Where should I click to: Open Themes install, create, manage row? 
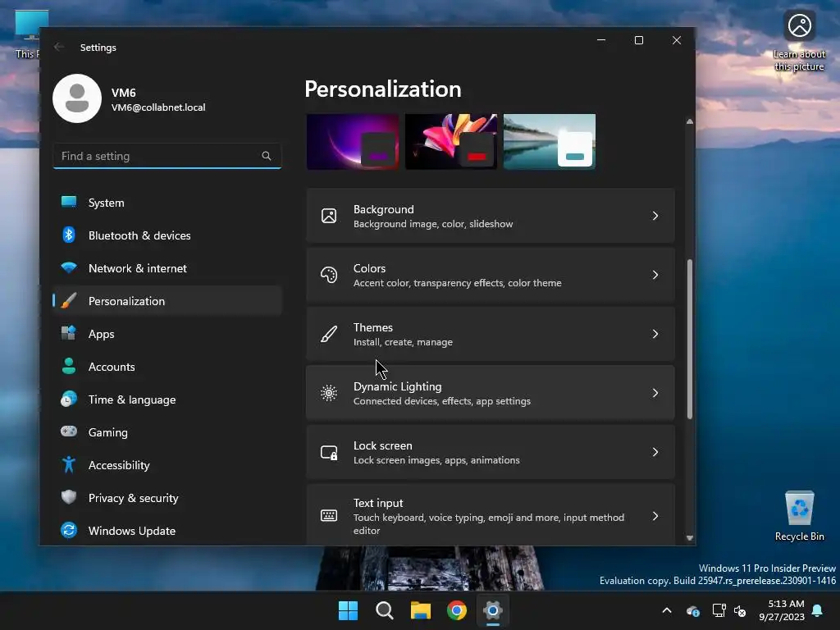coord(491,334)
